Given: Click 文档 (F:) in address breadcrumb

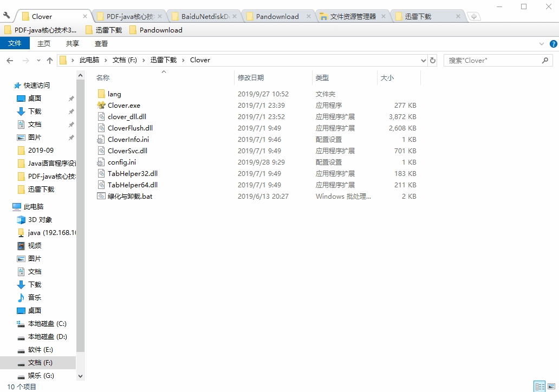Looking at the screenshot, I should [125, 60].
